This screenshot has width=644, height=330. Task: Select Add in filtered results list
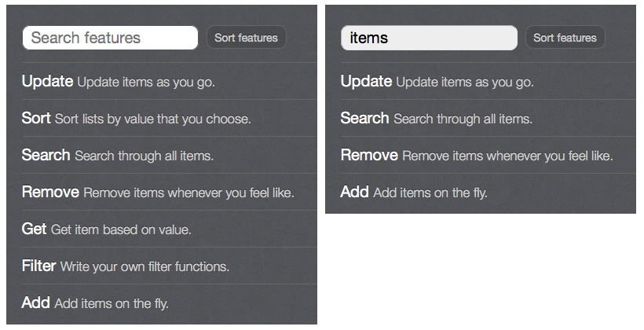click(488, 192)
